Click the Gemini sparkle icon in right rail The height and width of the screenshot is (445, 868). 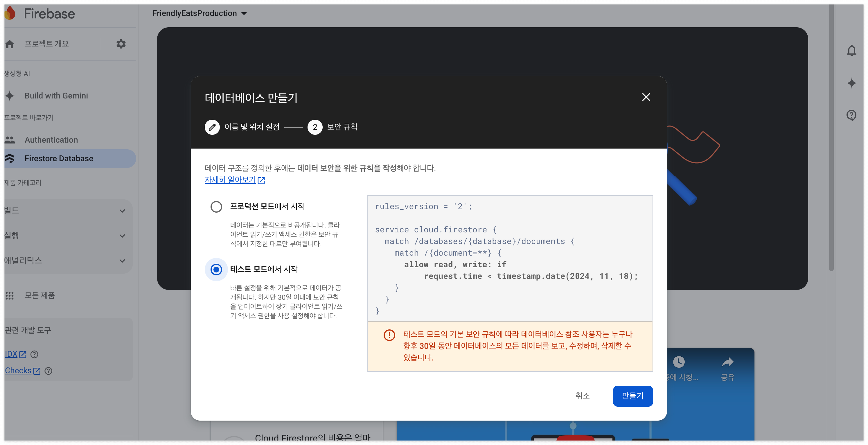(x=851, y=83)
